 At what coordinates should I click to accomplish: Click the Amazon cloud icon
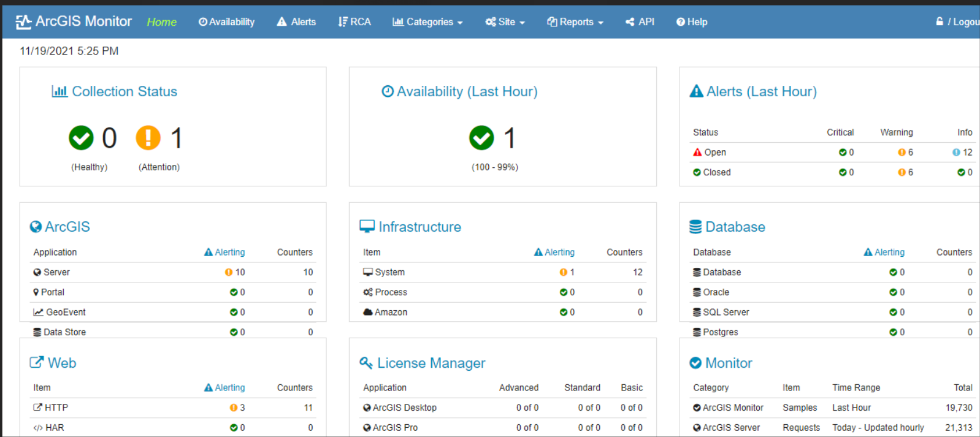coord(368,312)
